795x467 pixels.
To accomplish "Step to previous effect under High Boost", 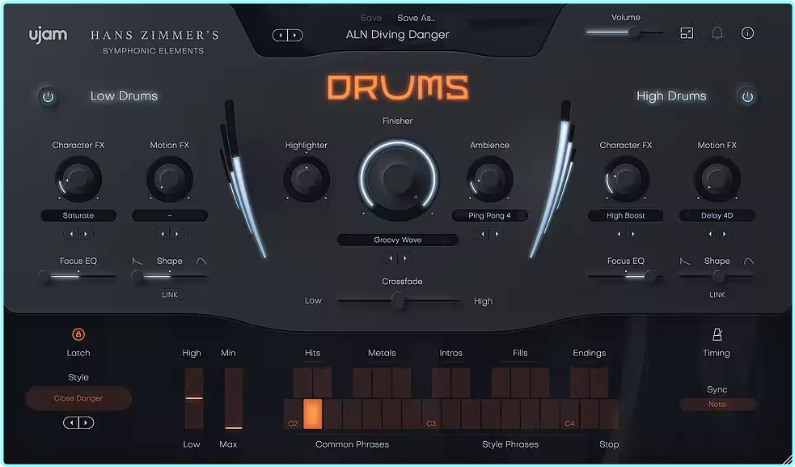I will 619,234.
